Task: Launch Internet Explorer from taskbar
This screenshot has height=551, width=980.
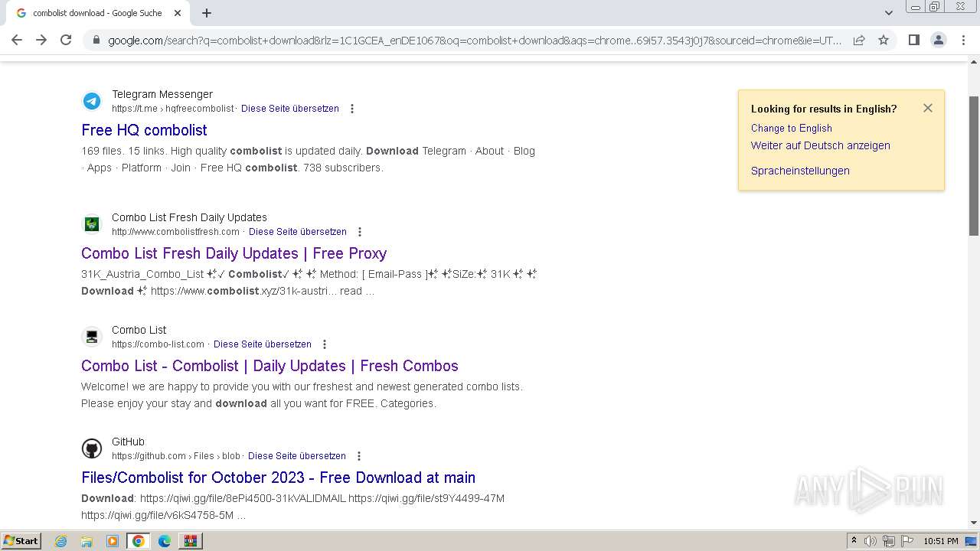Action: tap(61, 541)
